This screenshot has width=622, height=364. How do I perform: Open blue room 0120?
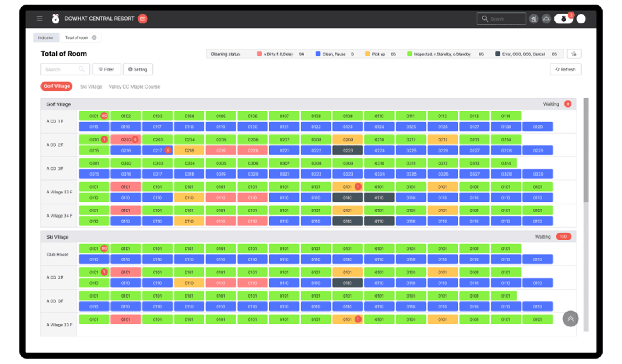(x=252, y=127)
